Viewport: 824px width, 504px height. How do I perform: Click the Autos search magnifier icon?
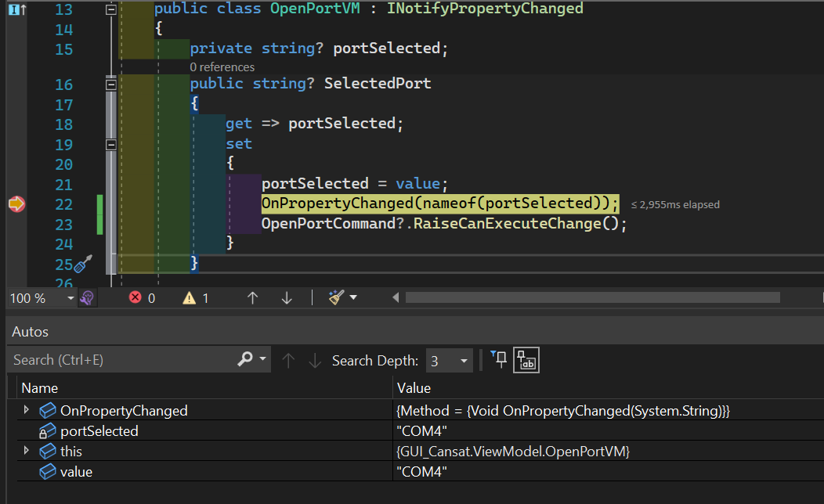pyautogui.click(x=245, y=359)
